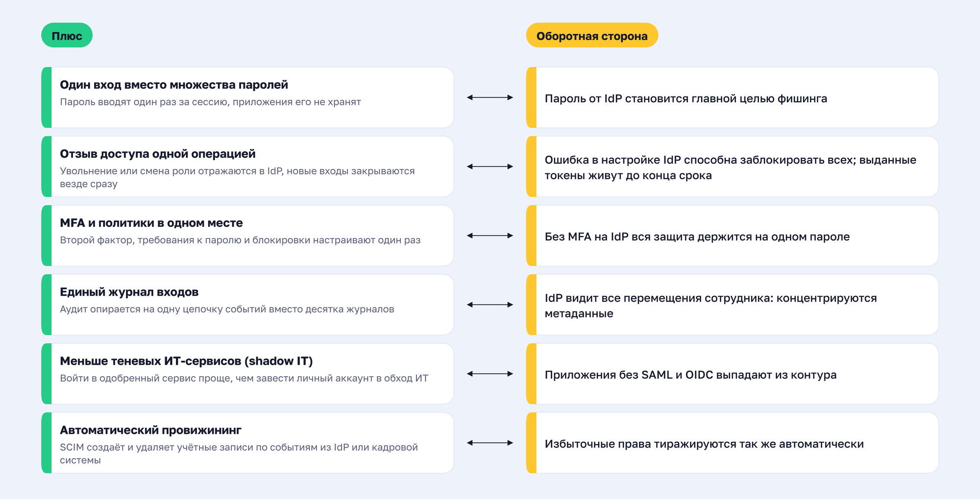This screenshot has height=499, width=980.
Task: Click the text "Избыточные права тиражируются так же автоматически"
Action: 704,444
